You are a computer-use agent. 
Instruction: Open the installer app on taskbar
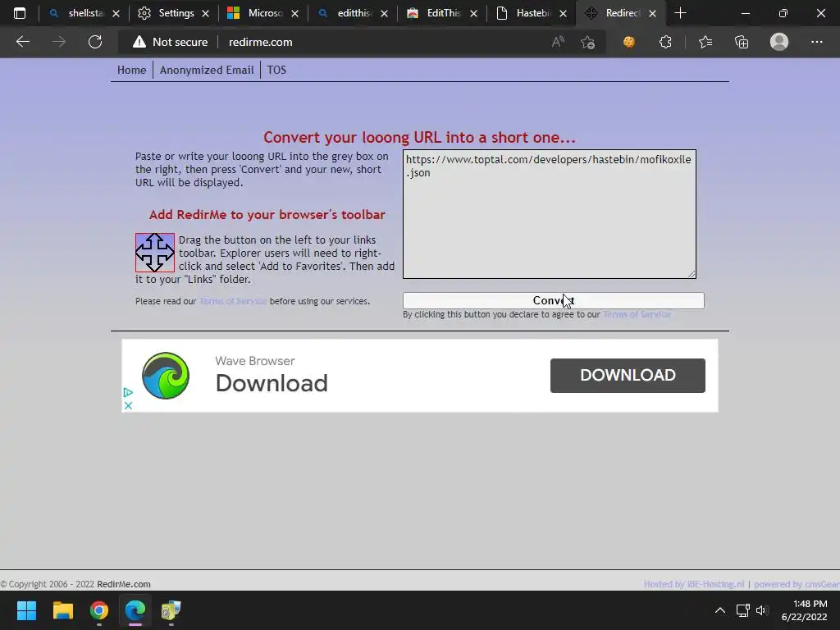(171, 610)
